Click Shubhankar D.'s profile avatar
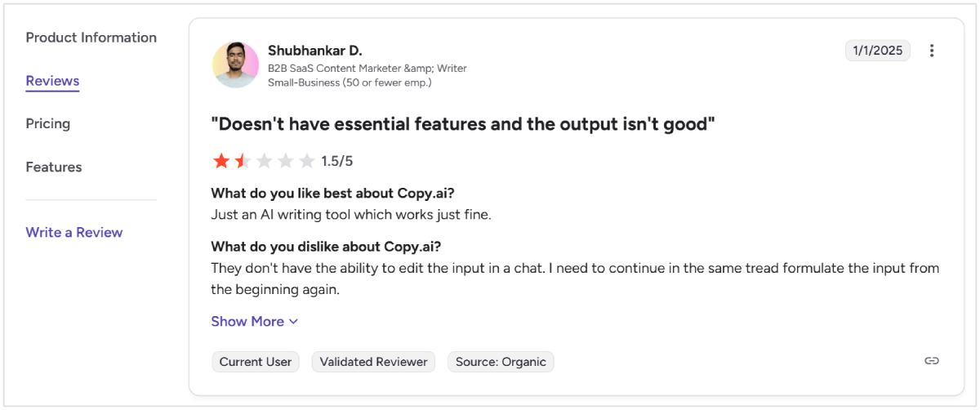 tap(235, 65)
